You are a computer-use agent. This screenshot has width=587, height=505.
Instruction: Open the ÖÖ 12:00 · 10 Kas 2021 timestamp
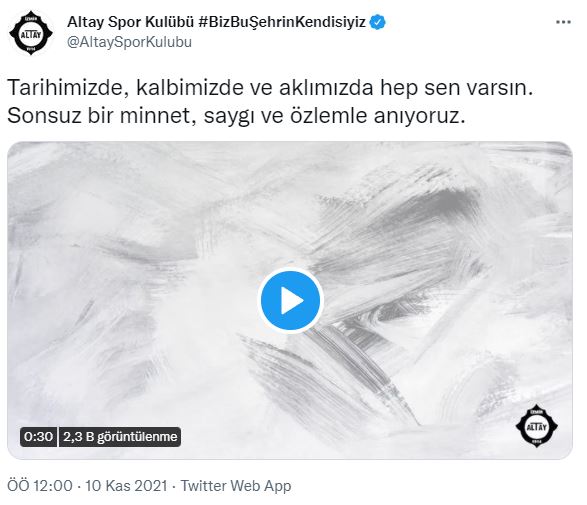pos(87,486)
